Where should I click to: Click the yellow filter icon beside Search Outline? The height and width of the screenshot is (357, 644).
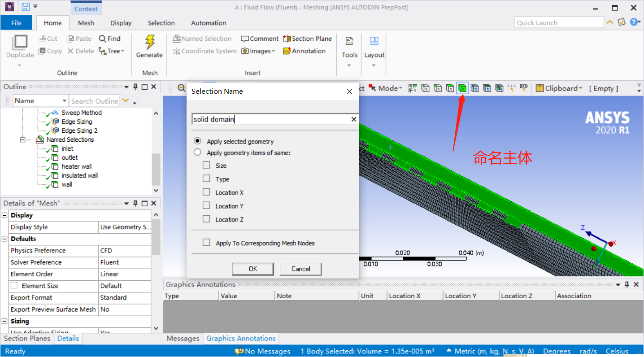pos(126,100)
